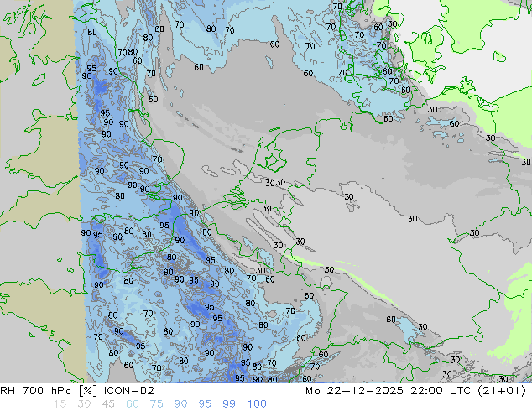Click the legend value 15
This screenshot has height=411, width=532.
pyautogui.click(x=60, y=404)
